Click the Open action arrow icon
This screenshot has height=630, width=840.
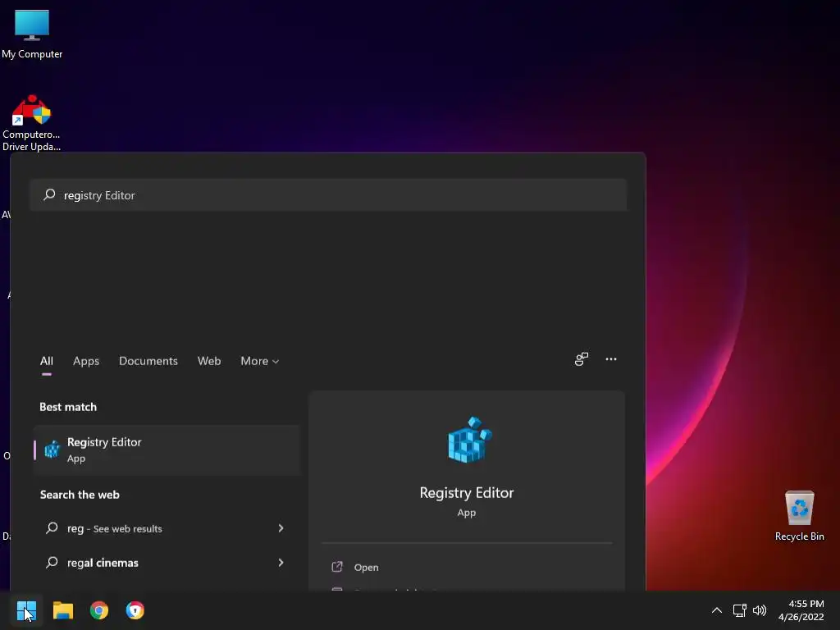pyautogui.click(x=337, y=567)
